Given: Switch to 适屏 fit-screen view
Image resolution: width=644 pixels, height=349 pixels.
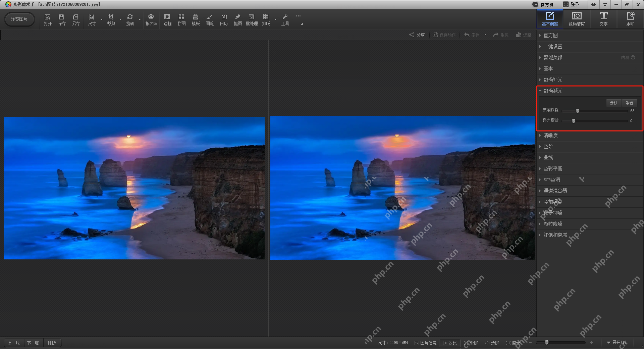Looking at the screenshot, I should click(492, 343).
